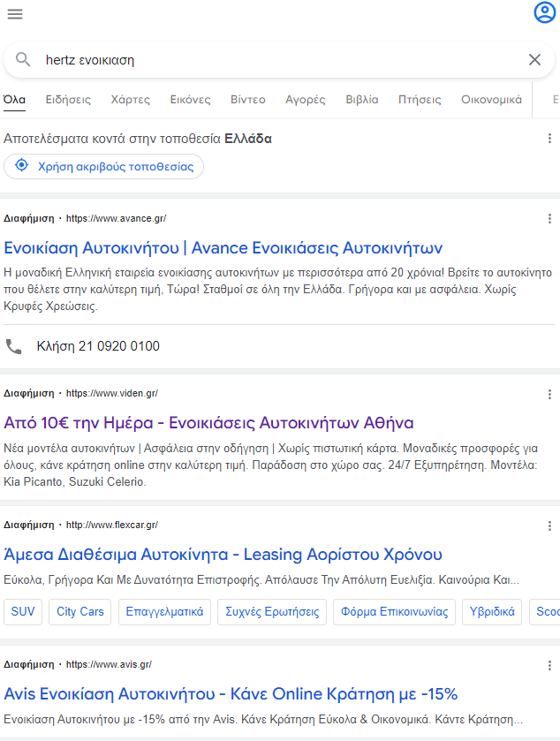The image size is (560, 741).
Task: Open three-dot menu for the avance.gr ad
Action: (x=549, y=219)
